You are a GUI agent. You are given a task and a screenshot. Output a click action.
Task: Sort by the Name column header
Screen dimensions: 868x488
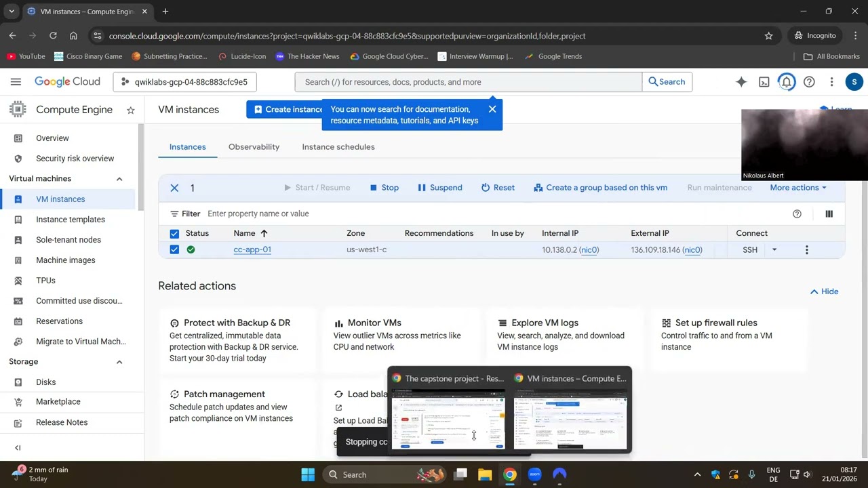coord(250,233)
